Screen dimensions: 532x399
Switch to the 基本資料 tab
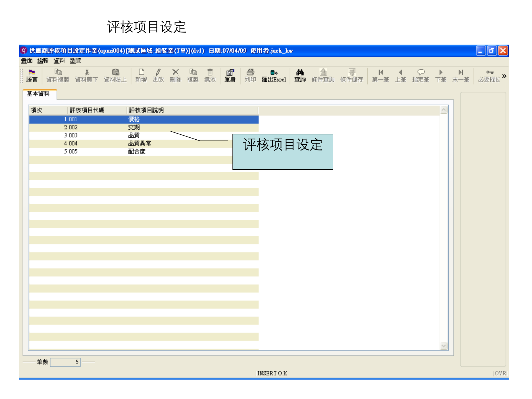(39, 94)
